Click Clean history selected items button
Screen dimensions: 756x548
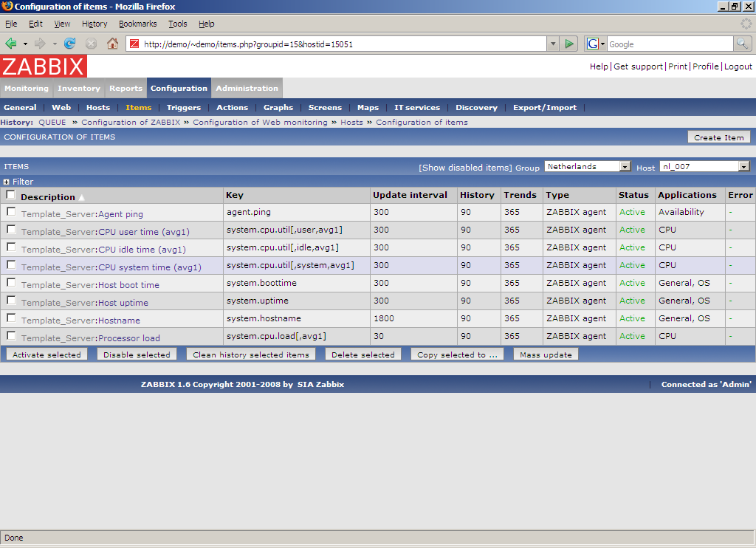251,355
